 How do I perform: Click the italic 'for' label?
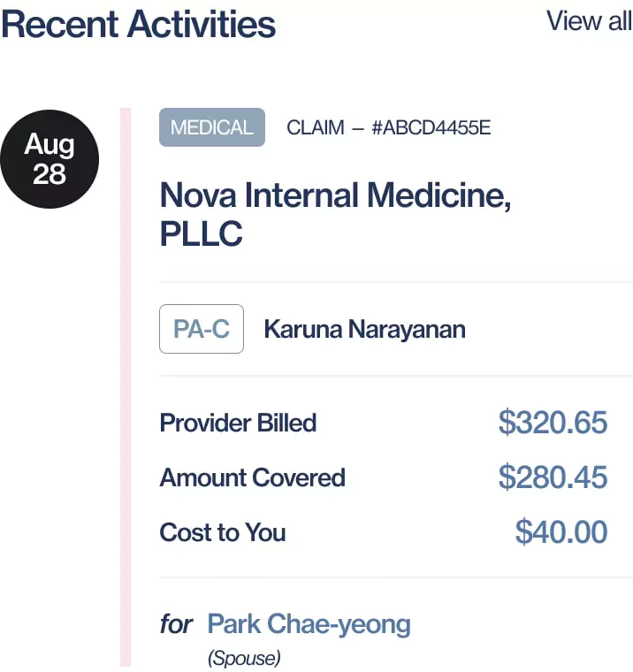pyautogui.click(x=176, y=625)
